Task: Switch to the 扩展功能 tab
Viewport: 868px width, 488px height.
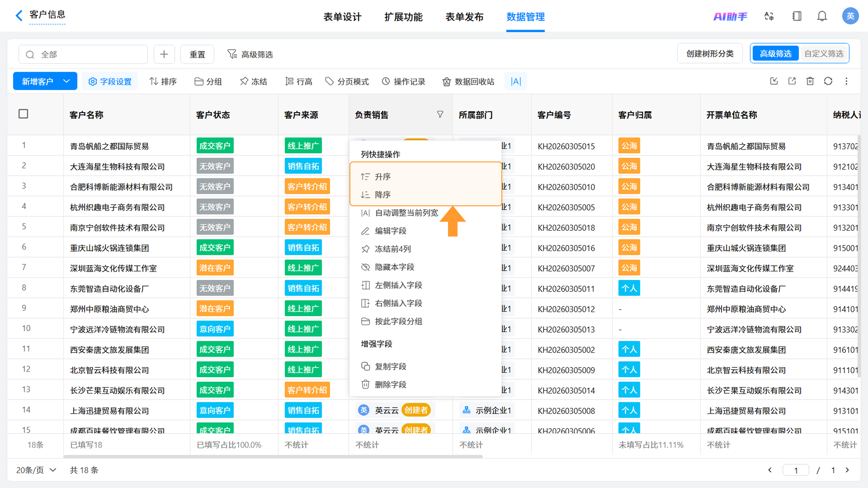Action: [x=403, y=17]
